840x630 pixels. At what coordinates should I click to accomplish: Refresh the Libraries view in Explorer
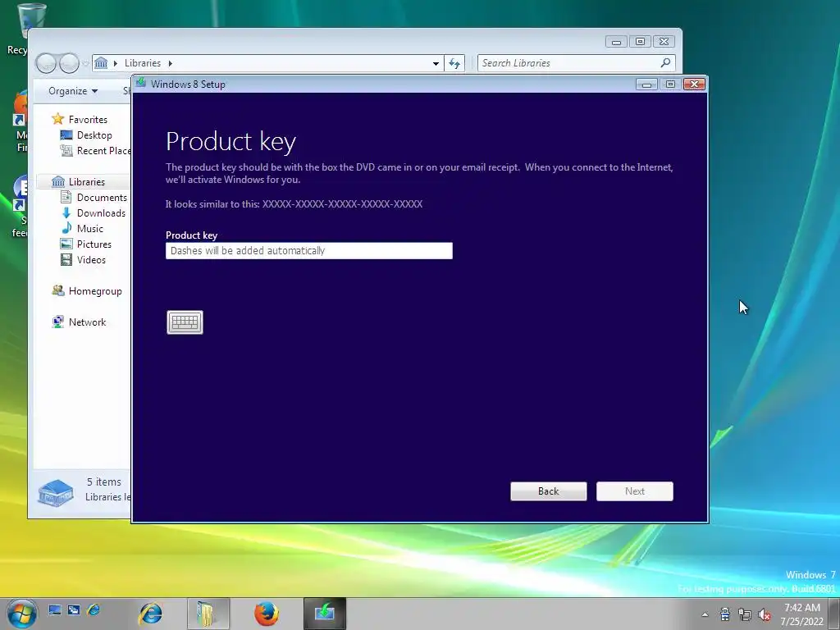(454, 63)
